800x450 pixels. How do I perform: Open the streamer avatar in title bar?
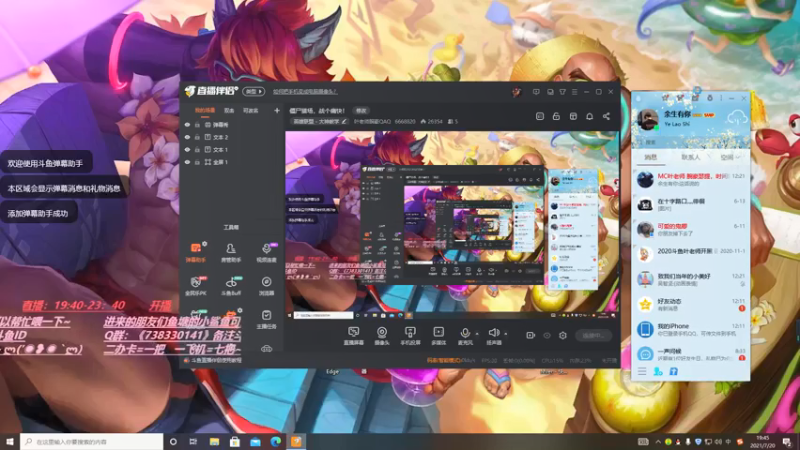pos(517,92)
